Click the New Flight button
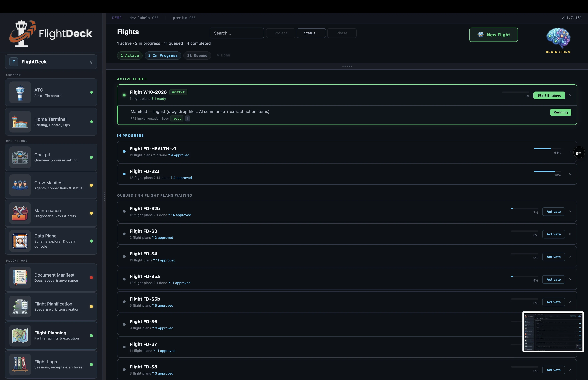 (x=493, y=35)
